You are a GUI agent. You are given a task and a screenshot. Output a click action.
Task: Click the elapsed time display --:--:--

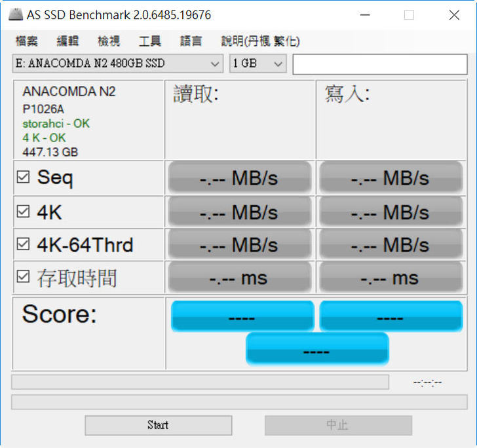tap(428, 383)
